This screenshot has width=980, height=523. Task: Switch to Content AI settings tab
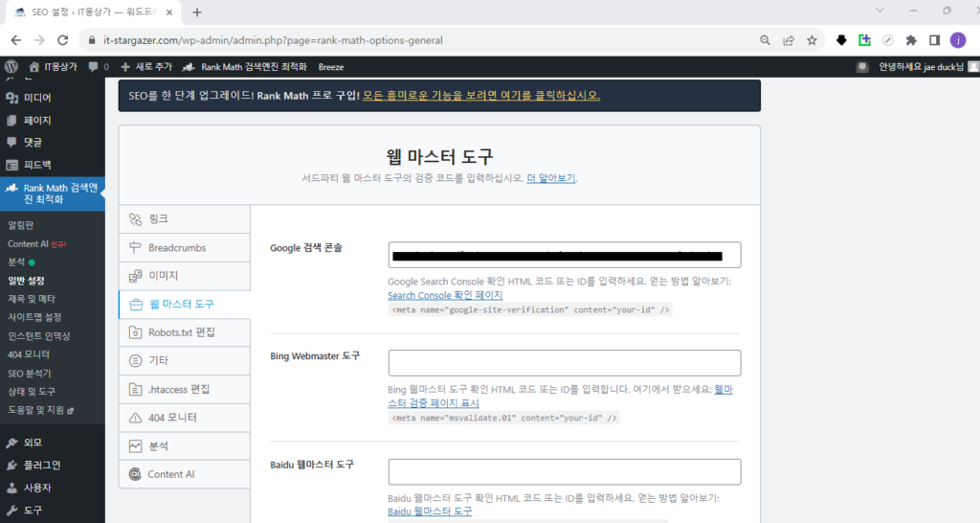pos(185,474)
